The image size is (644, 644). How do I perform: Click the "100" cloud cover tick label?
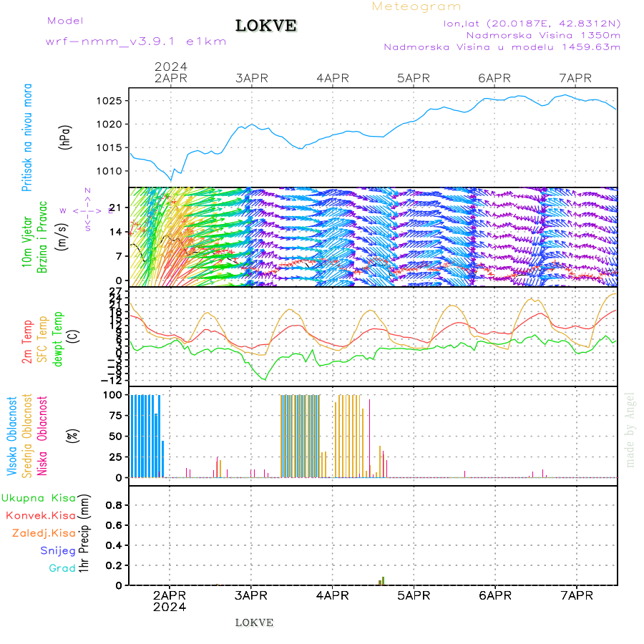pos(112,395)
